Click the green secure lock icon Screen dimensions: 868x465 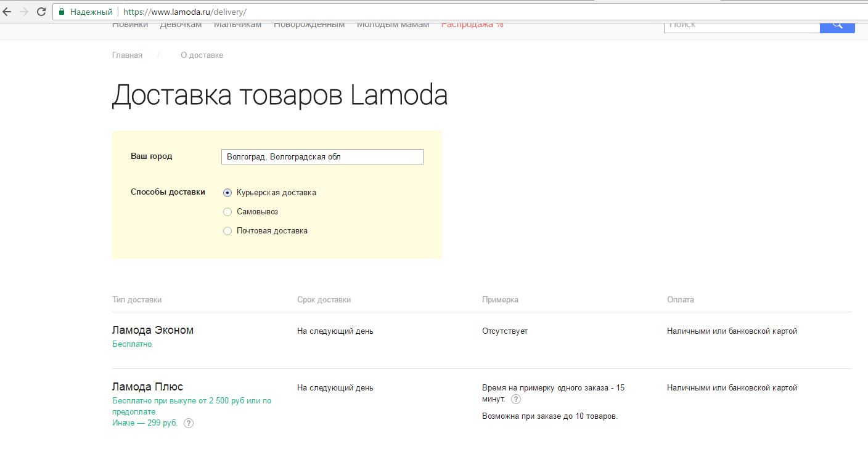(x=62, y=12)
